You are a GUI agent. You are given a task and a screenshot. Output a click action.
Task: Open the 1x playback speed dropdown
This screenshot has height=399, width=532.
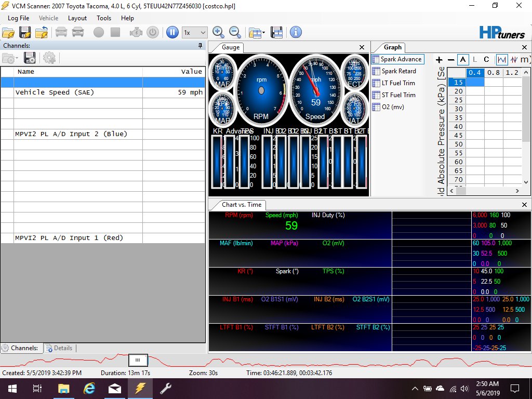(194, 33)
